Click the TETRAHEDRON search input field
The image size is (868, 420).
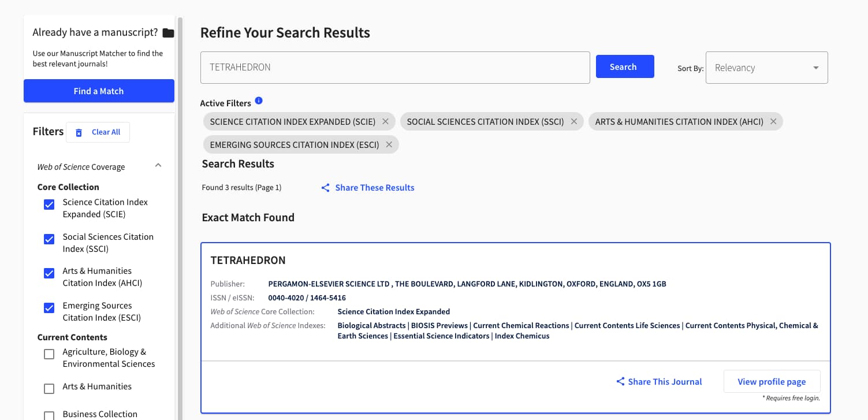[x=395, y=68]
